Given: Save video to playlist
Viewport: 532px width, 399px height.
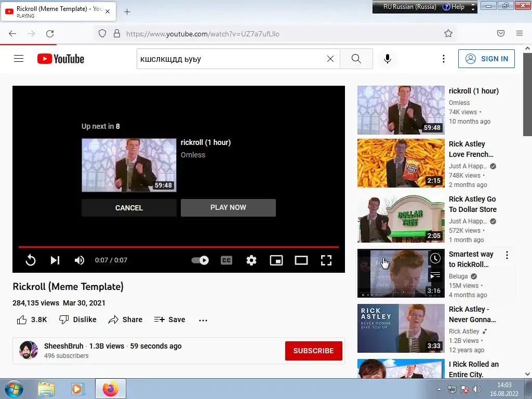Looking at the screenshot, I should click(169, 320).
